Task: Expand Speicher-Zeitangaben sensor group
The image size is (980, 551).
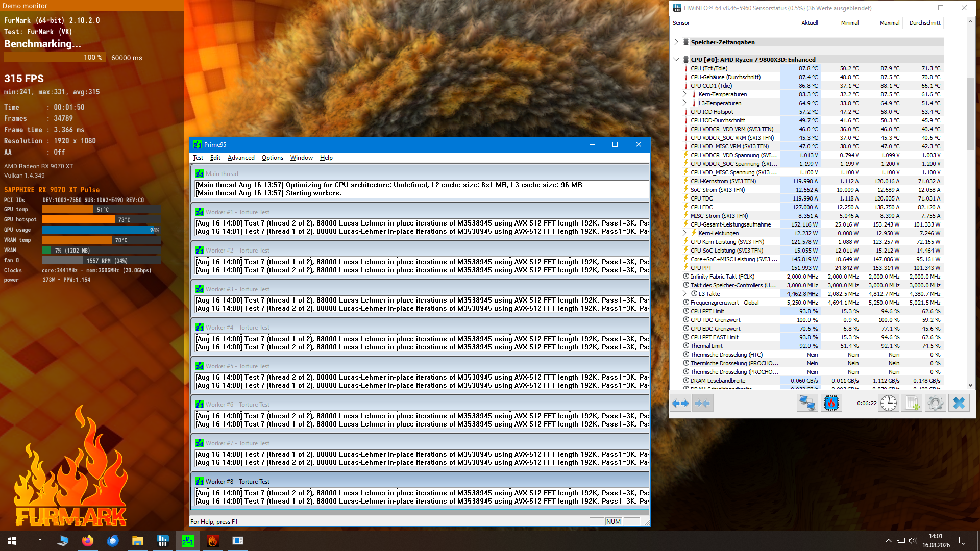Action: coord(676,42)
